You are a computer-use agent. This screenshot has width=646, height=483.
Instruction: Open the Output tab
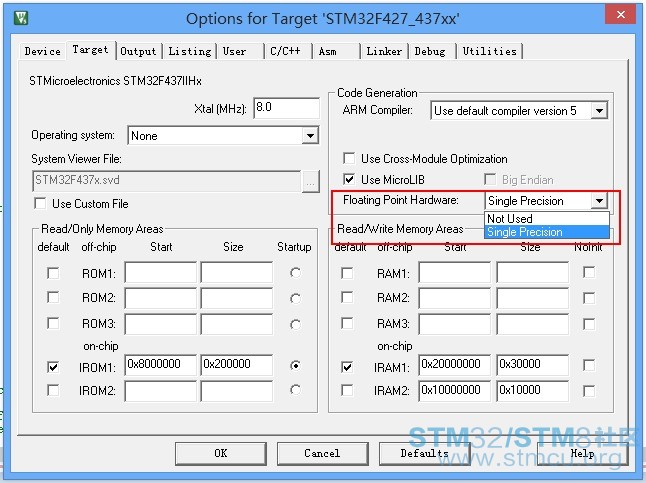click(x=138, y=52)
